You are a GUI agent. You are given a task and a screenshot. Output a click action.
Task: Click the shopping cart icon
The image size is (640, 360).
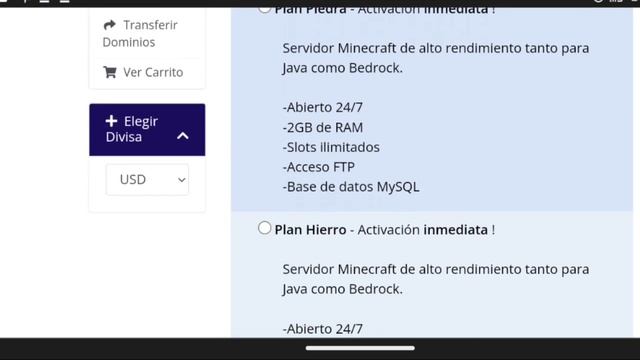pos(110,72)
